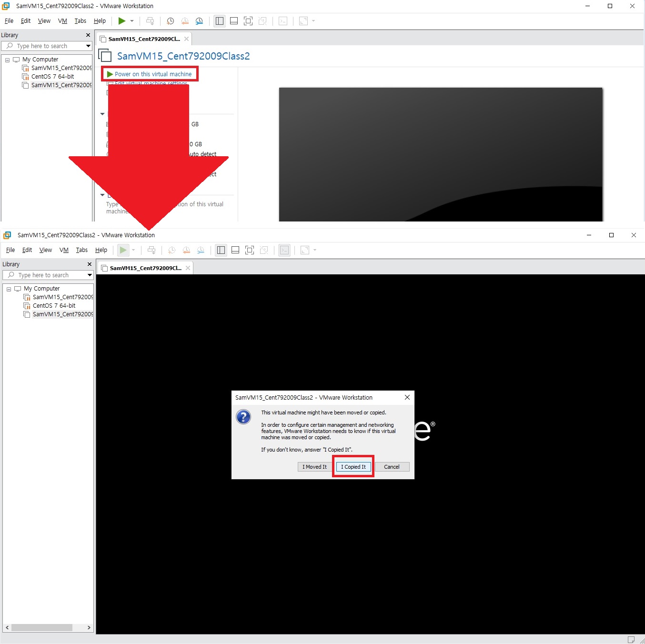Click Revert to Snapshot icon in the bottom window toolbar
Screen dimensions: 645x644
click(x=186, y=250)
